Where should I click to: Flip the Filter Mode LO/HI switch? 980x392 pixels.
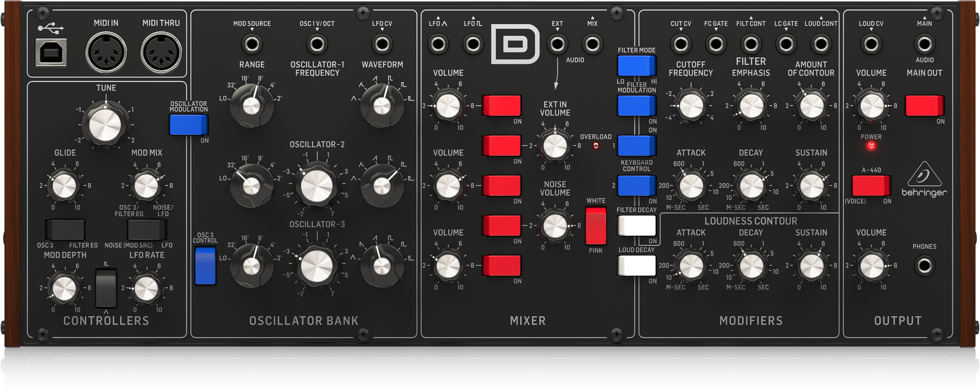pos(637,66)
